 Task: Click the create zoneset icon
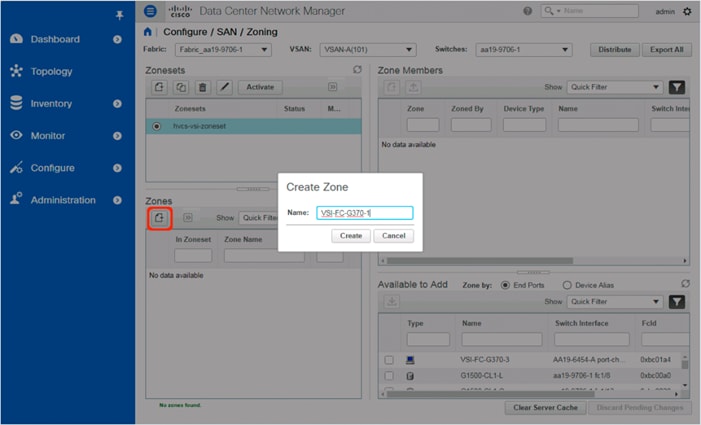[159, 87]
